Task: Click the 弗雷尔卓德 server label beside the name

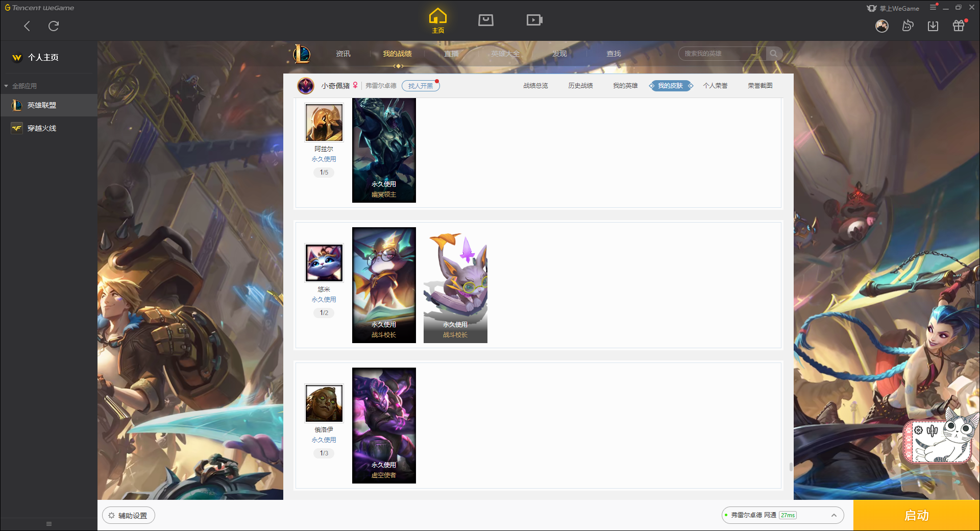Action: tap(381, 86)
